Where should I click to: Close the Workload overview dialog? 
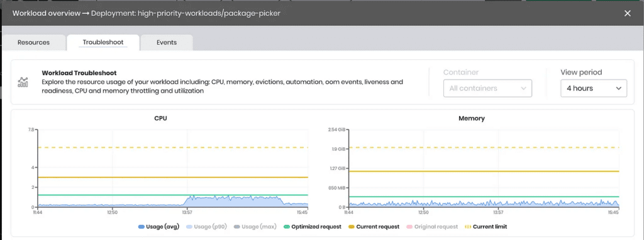(627, 13)
